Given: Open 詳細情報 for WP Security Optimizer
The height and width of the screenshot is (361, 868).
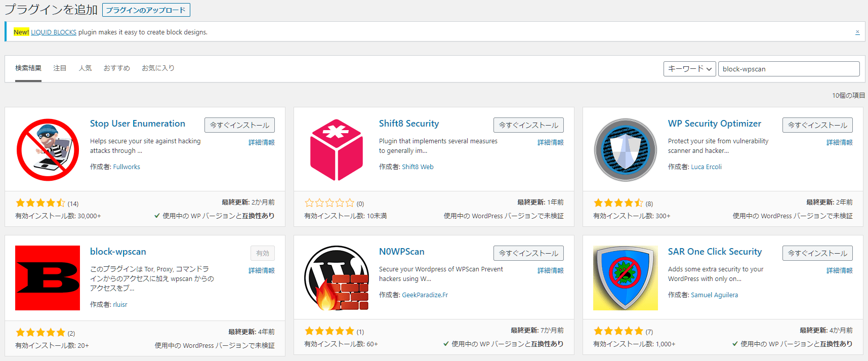Looking at the screenshot, I should (840, 142).
